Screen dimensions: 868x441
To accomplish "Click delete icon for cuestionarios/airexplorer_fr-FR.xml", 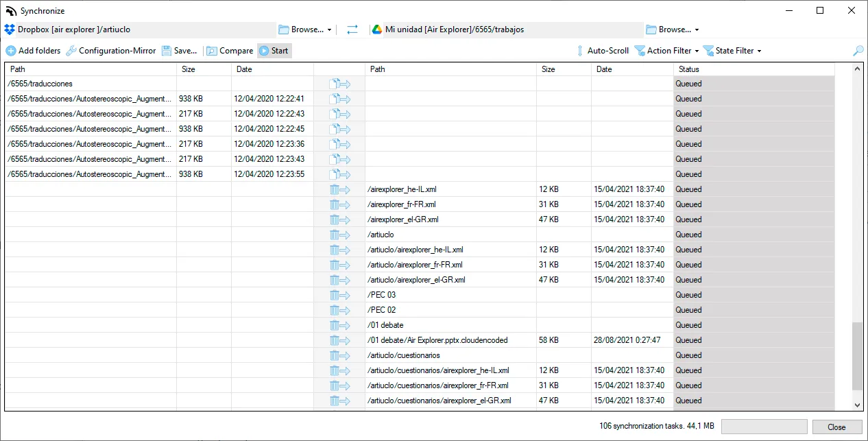I will [x=339, y=385].
